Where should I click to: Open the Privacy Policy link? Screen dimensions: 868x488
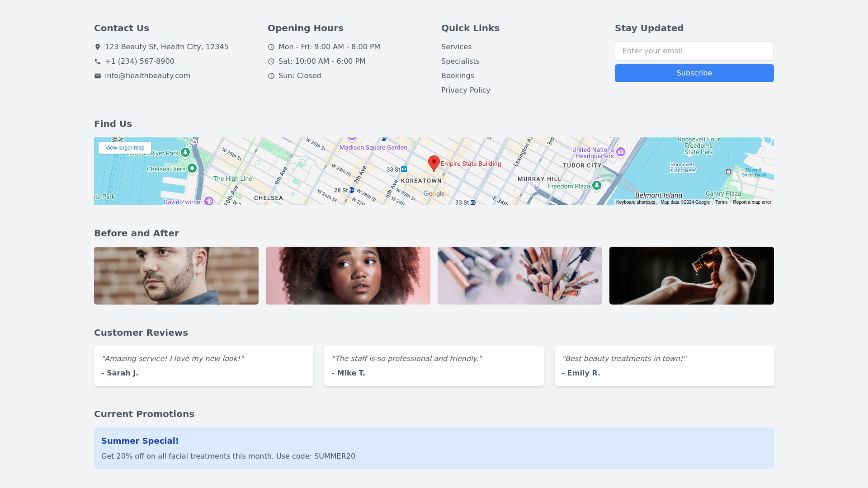(x=466, y=90)
